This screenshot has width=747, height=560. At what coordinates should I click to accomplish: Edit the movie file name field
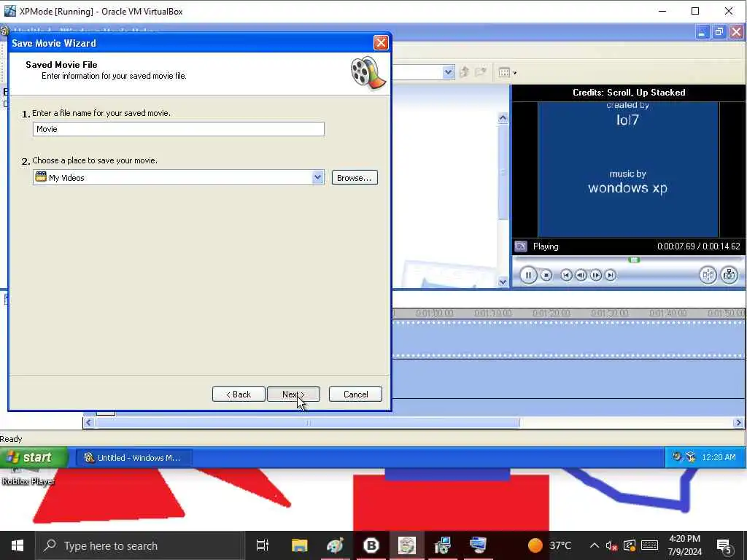179,129
